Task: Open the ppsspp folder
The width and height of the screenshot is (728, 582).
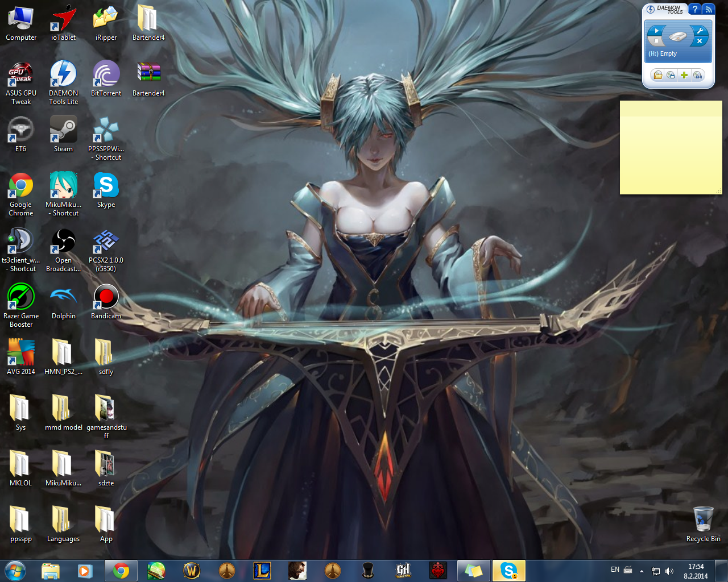Action: 21,524
